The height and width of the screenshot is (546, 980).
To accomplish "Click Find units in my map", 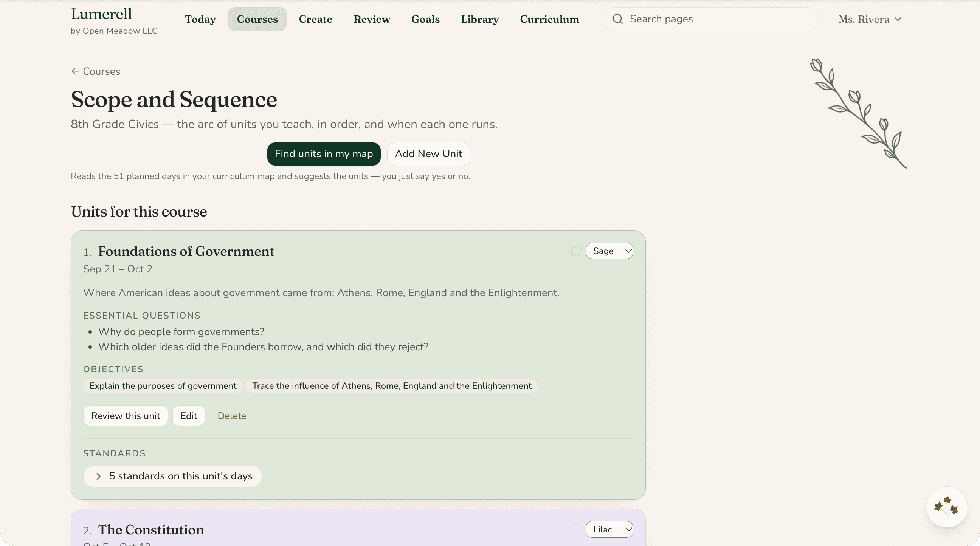I will coord(324,154).
